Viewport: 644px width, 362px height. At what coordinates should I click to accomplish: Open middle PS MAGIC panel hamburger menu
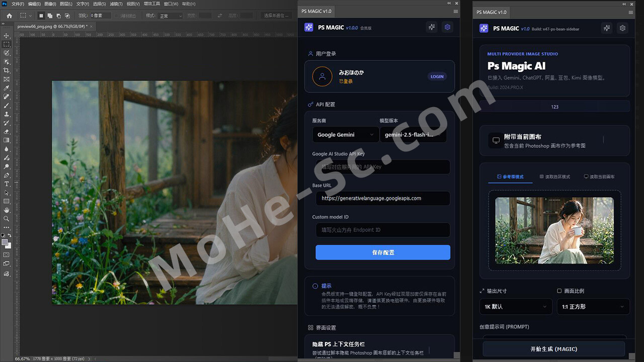click(x=455, y=11)
